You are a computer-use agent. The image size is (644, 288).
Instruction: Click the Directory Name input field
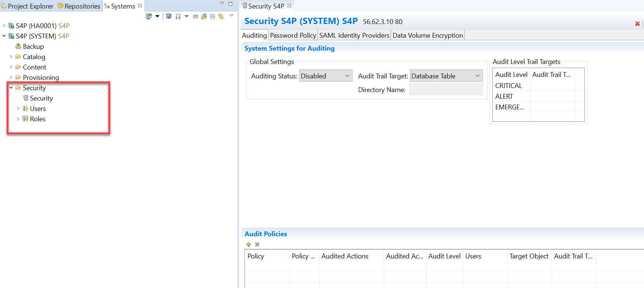click(446, 89)
